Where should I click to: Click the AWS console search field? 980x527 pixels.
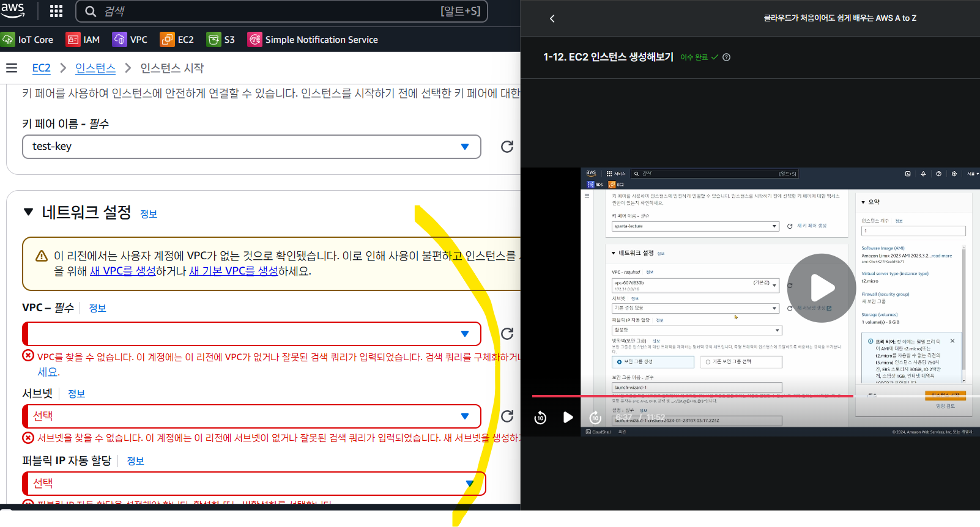[281, 11]
